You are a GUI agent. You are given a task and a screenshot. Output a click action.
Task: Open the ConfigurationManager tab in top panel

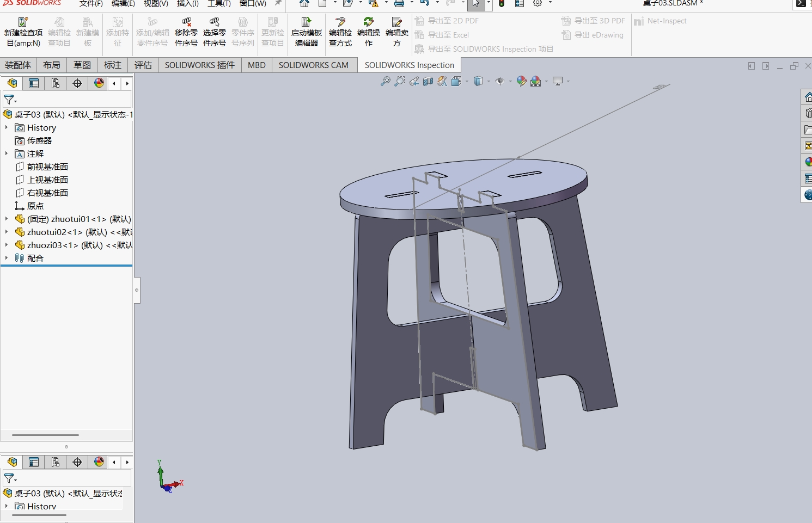pyautogui.click(x=56, y=83)
